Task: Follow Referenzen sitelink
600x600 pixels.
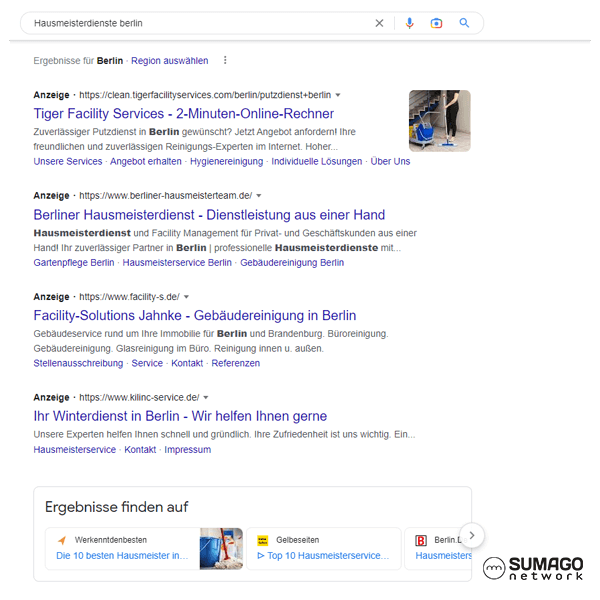Action: [235, 363]
